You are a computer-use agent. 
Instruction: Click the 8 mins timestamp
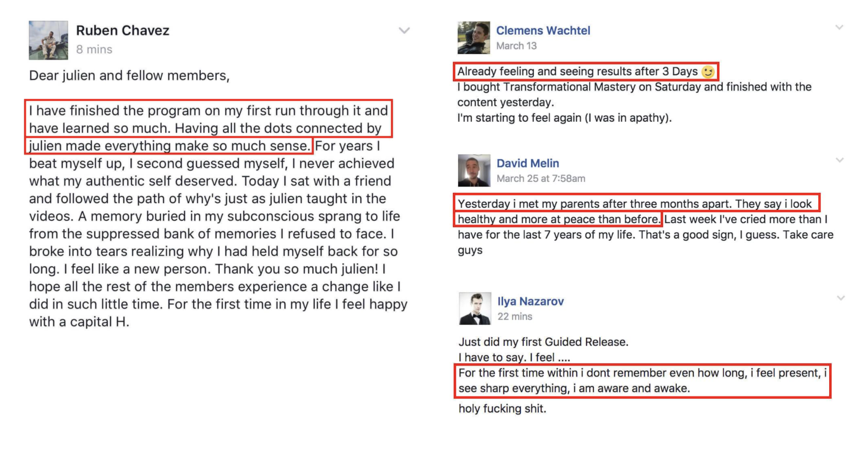94,49
